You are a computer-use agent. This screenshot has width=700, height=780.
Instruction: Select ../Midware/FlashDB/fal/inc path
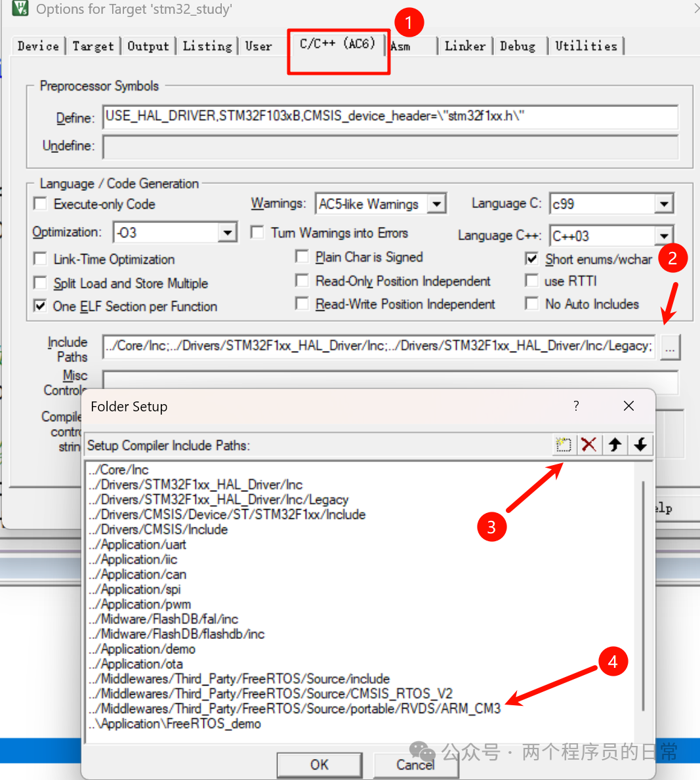[163, 619]
